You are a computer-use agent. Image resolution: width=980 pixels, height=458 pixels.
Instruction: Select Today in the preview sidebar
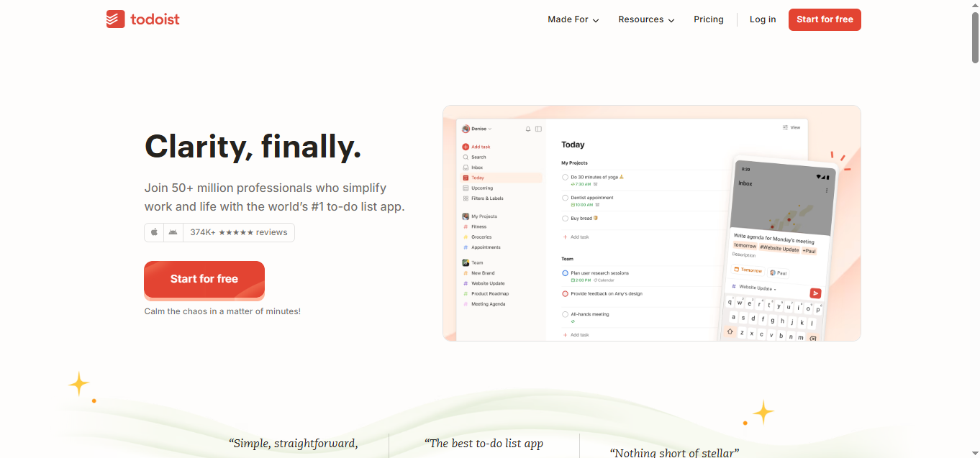(502, 178)
